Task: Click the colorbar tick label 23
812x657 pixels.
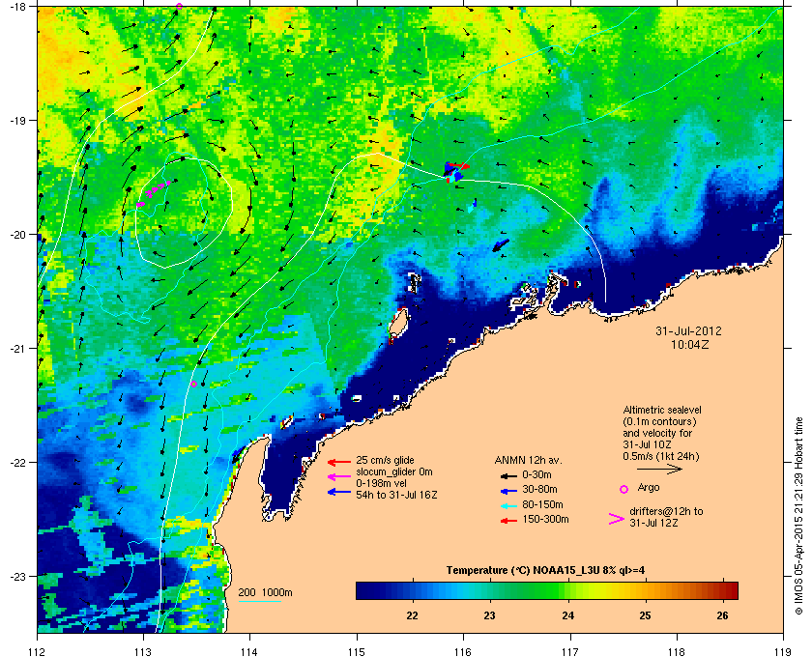Action: [489, 615]
